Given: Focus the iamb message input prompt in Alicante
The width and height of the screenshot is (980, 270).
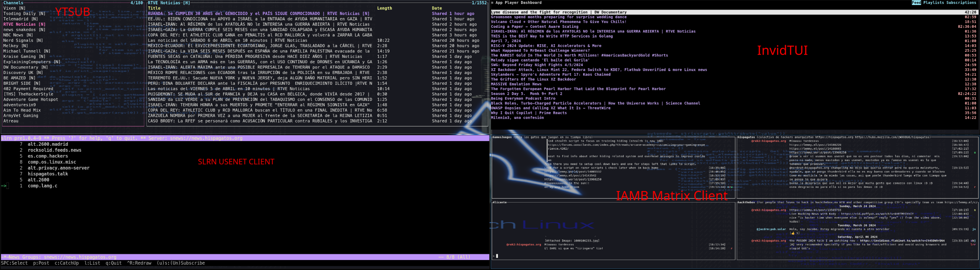Looking at the screenshot, I should click(497, 256).
